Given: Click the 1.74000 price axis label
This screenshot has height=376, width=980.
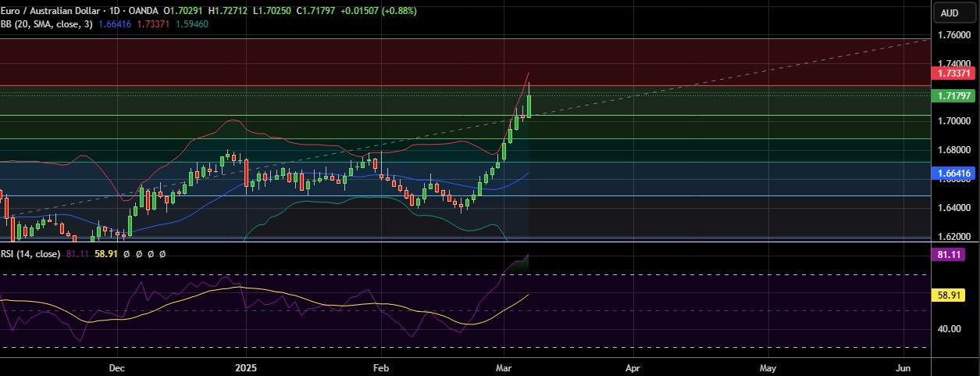Looking at the screenshot, I should coord(953,64).
